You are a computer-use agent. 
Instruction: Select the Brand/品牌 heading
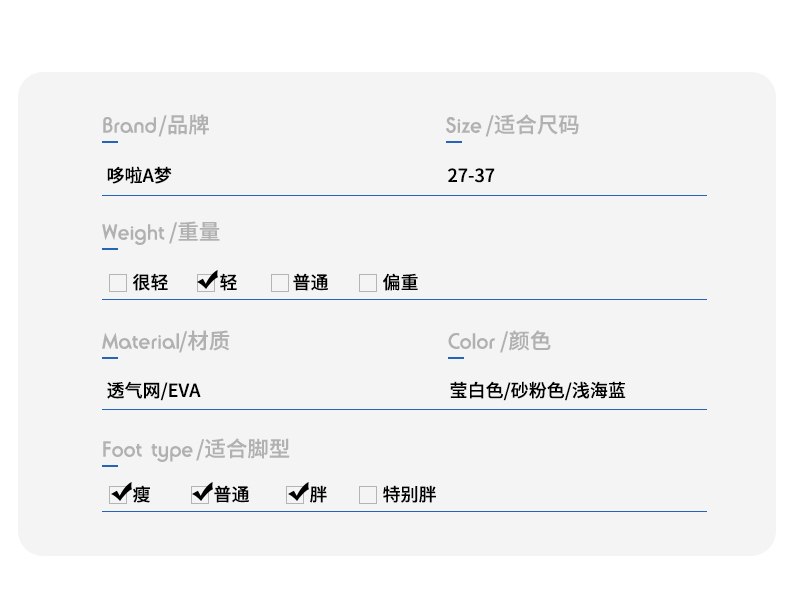coord(156,125)
